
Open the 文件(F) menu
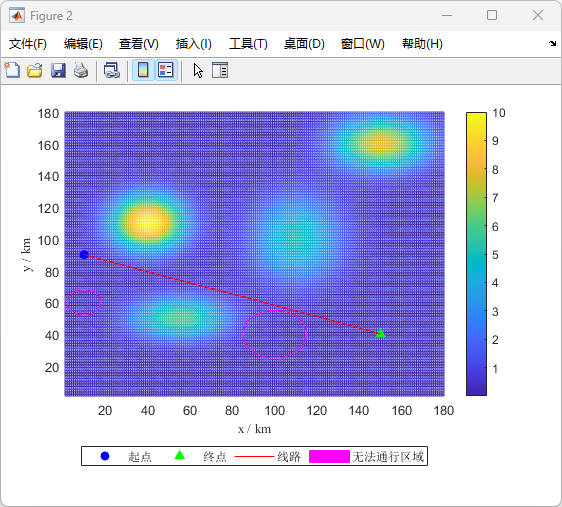[28, 44]
